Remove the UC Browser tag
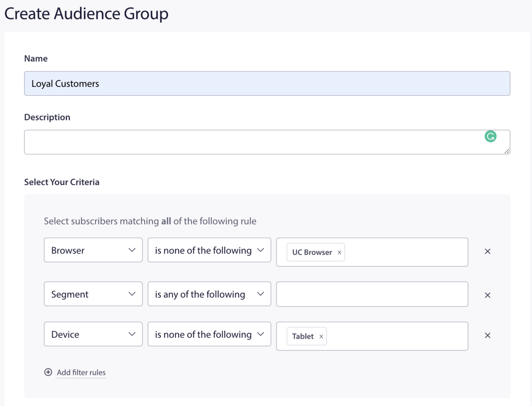Viewport: 532px width, 406px height. [339, 253]
